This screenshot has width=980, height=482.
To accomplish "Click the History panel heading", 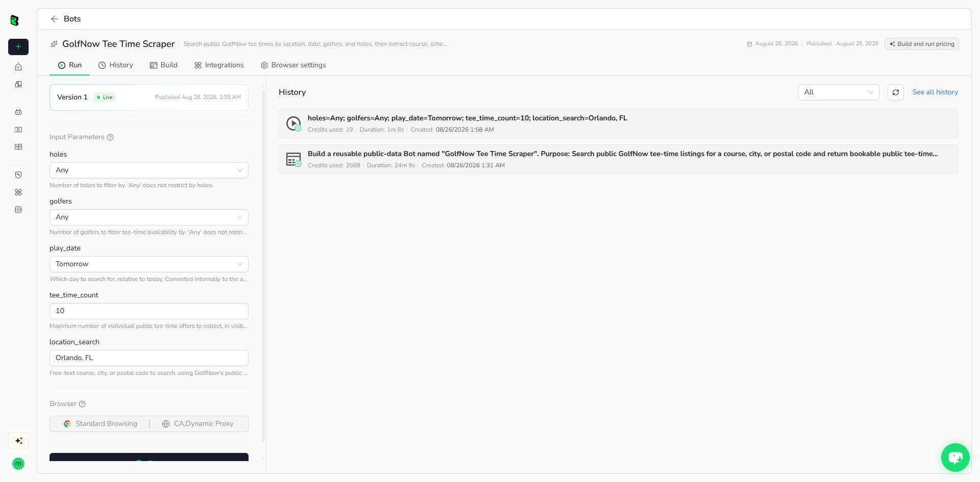I will (292, 92).
